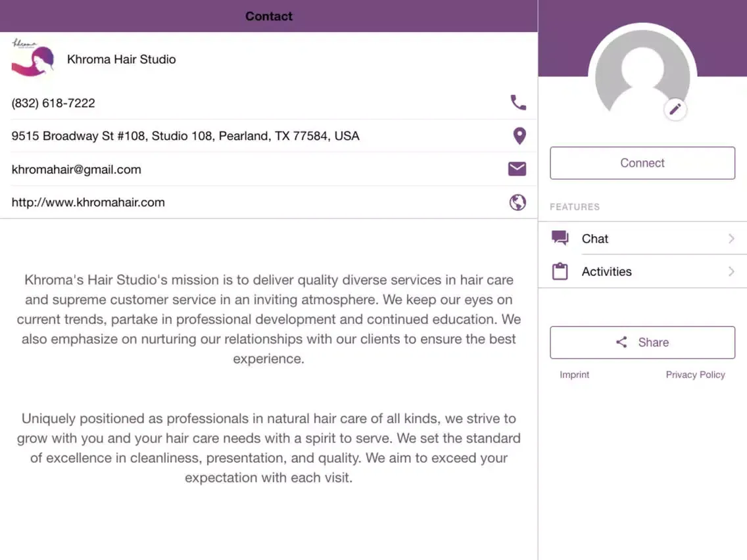This screenshot has height=560, width=747.
Task: Open the Activities feature label
Action: tap(606, 271)
